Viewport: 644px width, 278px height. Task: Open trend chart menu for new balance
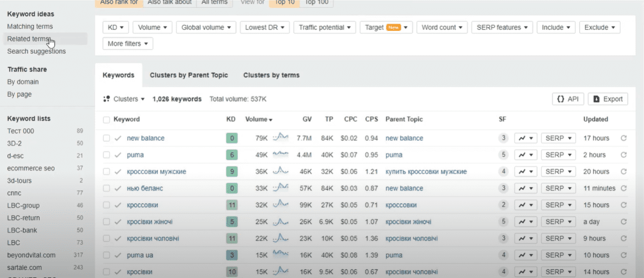tap(526, 138)
